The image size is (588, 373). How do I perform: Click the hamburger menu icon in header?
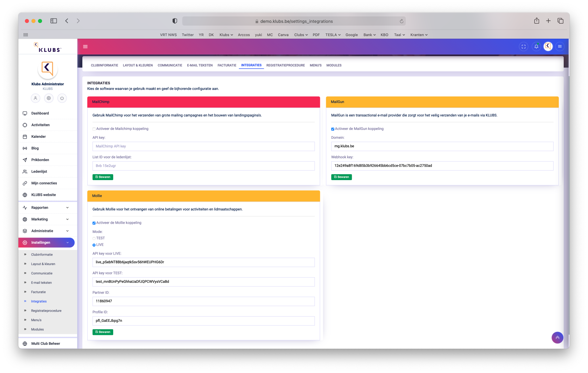point(85,47)
